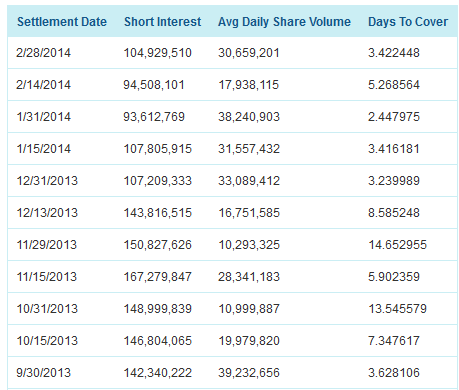Viewport: 459px width, 390px height.
Task: Select average volume 33,089,412
Action: [x=249, y=181]
